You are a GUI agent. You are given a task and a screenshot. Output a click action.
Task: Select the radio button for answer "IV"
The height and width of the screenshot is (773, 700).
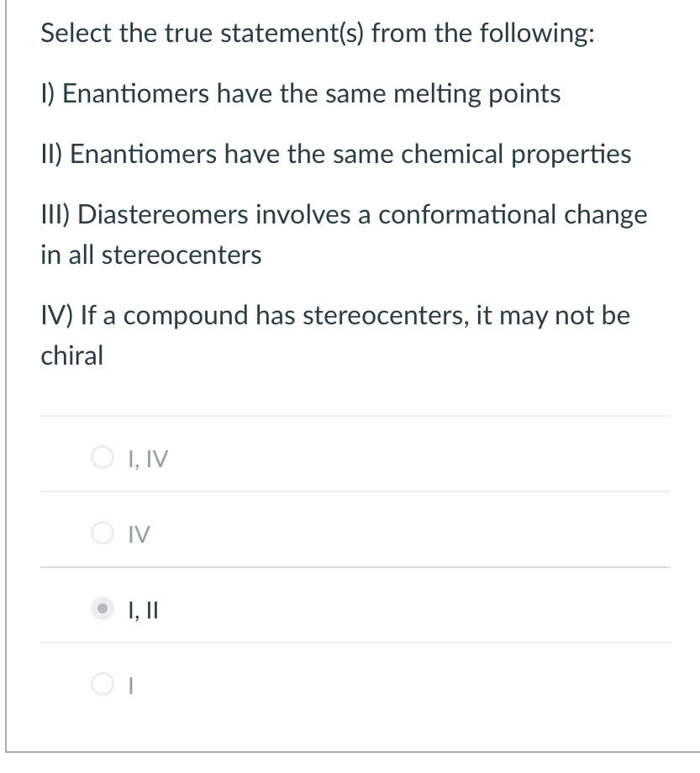click(103, 534)
